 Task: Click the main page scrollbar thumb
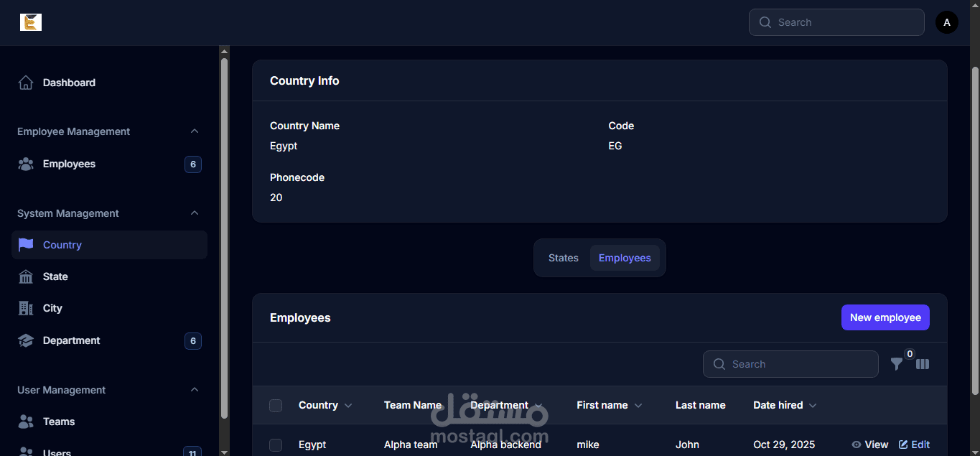(x=974, y=230)
